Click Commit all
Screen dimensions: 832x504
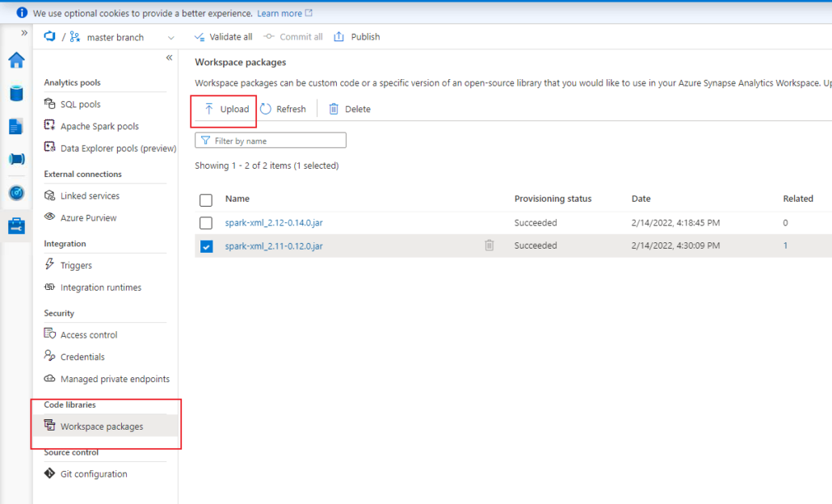[x=293, y=36]
